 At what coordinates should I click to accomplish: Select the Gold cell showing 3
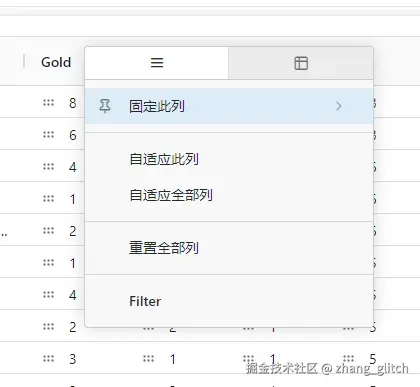73,359
